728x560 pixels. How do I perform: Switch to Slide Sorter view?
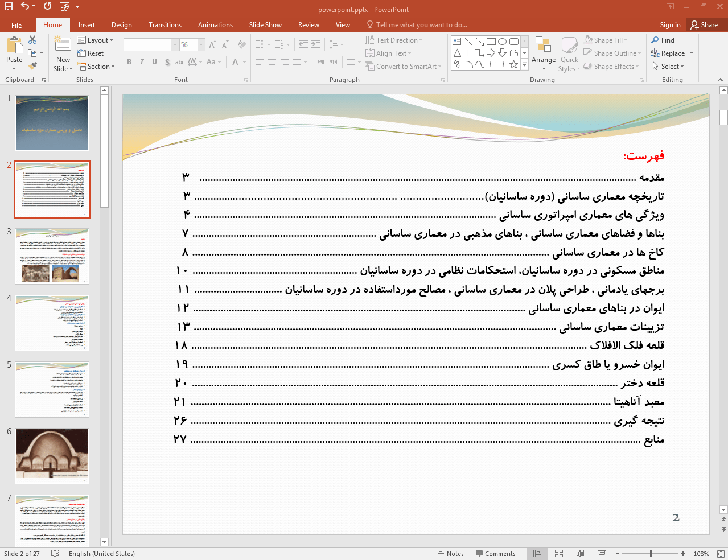click(559, 554)
